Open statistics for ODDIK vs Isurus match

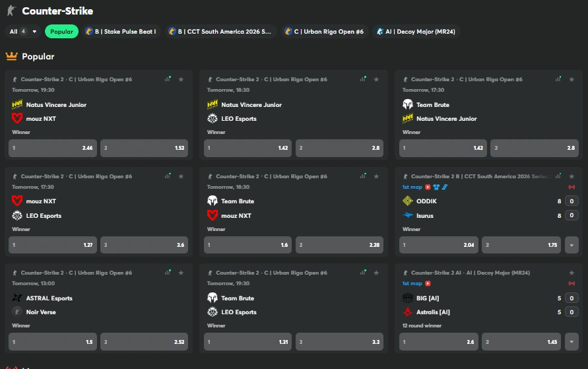coord(558,176)
